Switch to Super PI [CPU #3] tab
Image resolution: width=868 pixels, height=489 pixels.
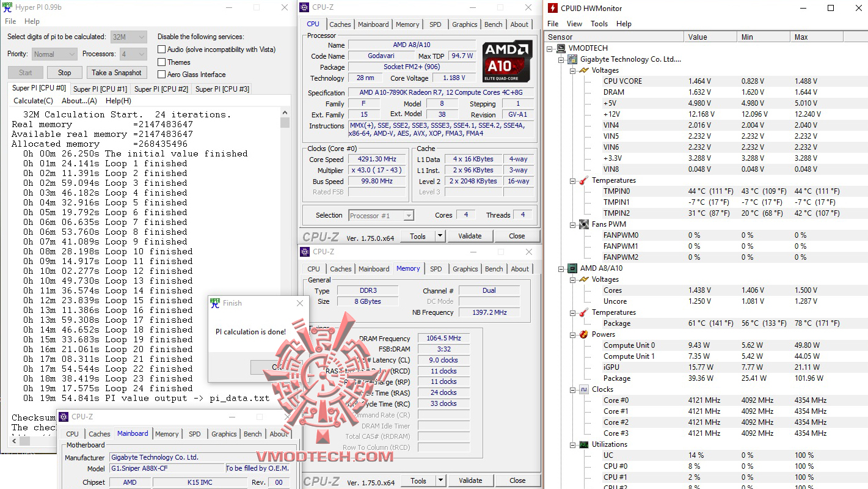coord(222,89)
